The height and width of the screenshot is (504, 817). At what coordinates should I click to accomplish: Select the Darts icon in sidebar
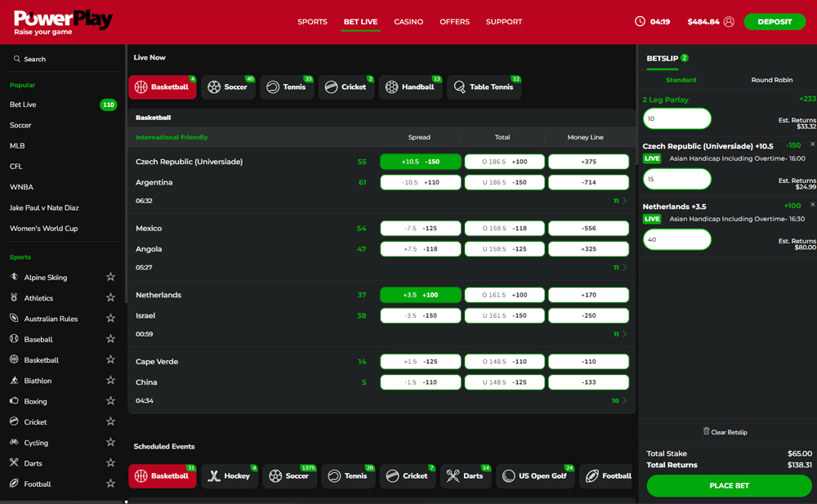14,462
